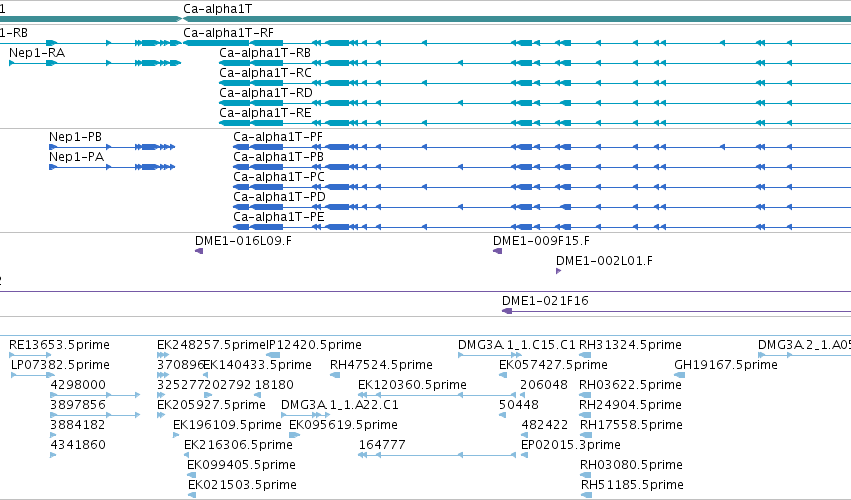Click the EST glyph under 4341860

click(53, 455)
